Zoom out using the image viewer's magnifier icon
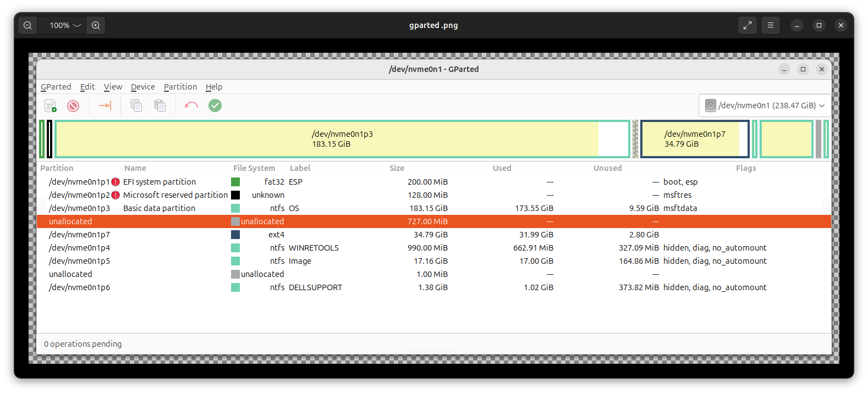 (x=28, y=25)
